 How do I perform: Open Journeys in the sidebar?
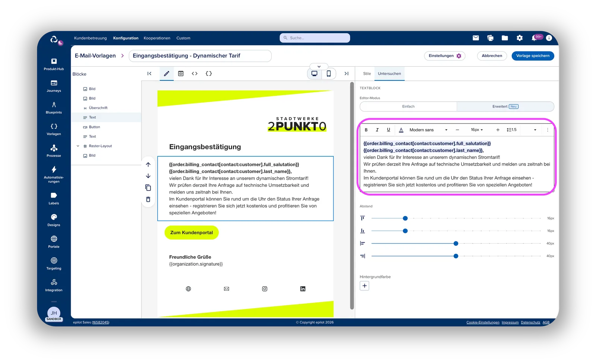(x=54, y=86)
